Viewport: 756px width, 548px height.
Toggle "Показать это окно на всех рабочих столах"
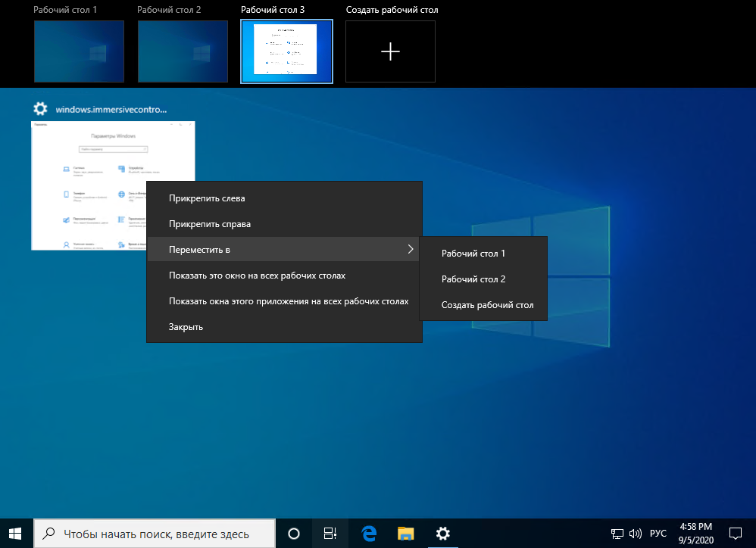pos(257,276)
